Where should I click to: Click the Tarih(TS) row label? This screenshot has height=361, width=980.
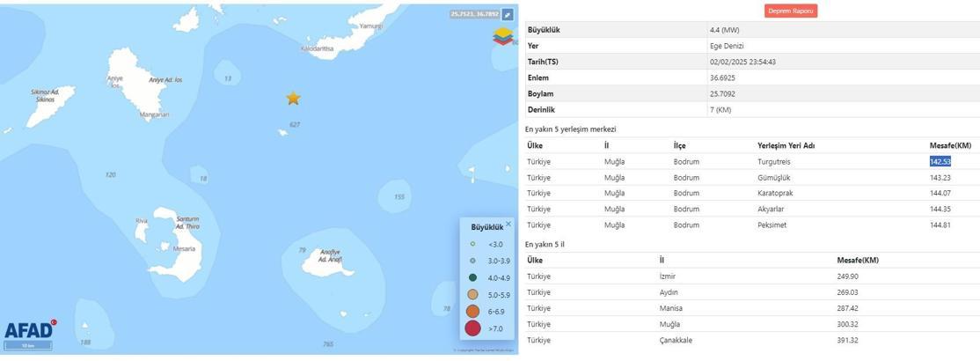[x=543, y=62]
